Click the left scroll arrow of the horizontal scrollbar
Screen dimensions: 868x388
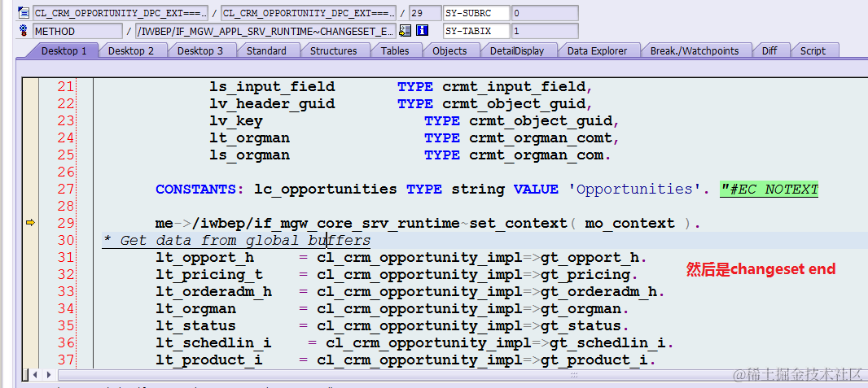(x=35, y=375)
